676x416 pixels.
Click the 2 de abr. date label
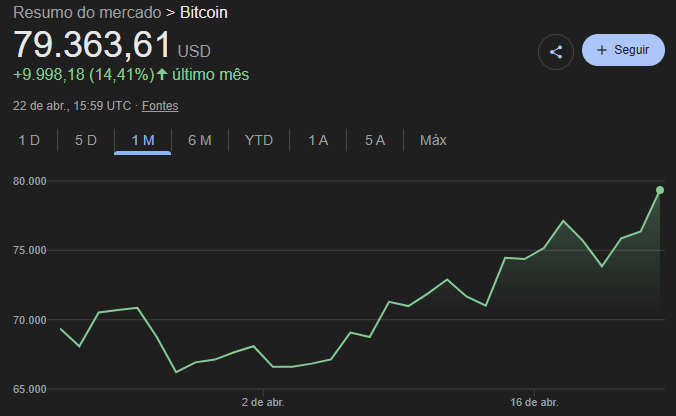pyautogui.click(x=263, y=403)
